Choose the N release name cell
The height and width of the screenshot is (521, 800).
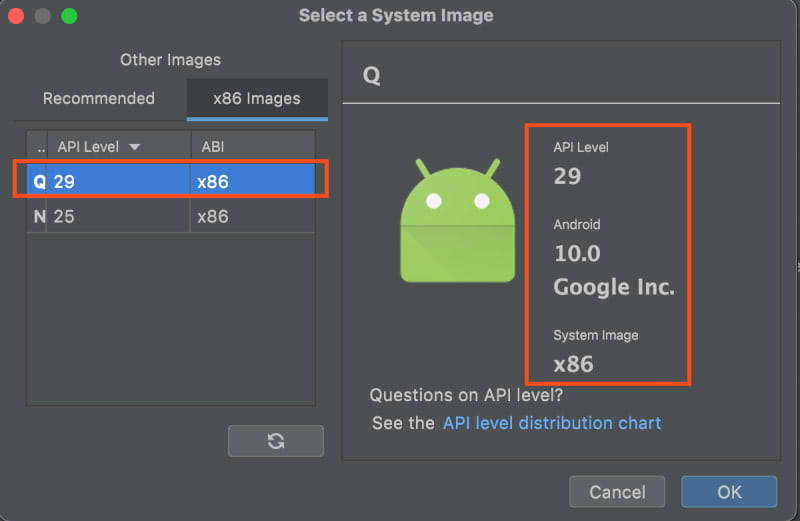point(39,216)
